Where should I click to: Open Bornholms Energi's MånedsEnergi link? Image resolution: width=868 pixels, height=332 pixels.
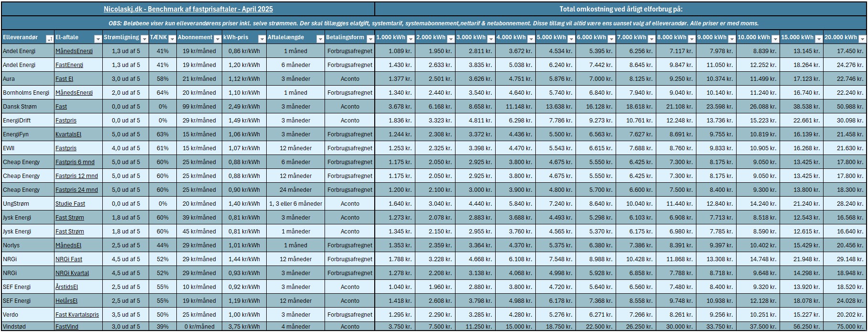pos(74,93)
